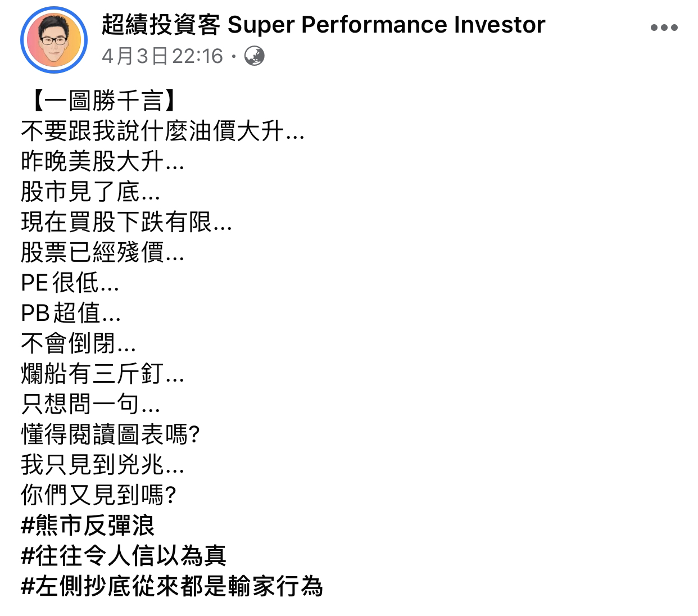Open the hashtag #左側抄底從來都是輸家行為
This screenshot has width=698, height=616.
[x=171, y=587]
